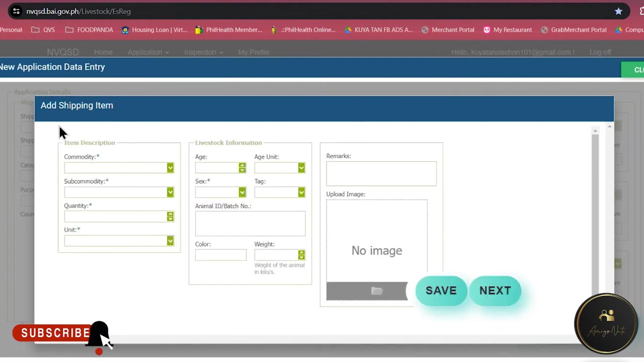644x362 pixels.
Task: Open the QVS bookmark folder
Action: point(43,30)
